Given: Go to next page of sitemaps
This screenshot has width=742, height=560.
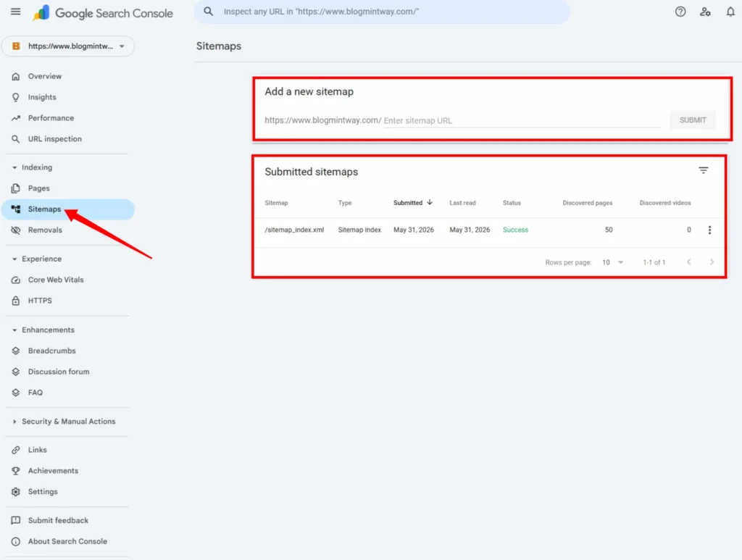Looking at the screenshot, I should pos(712,262).
